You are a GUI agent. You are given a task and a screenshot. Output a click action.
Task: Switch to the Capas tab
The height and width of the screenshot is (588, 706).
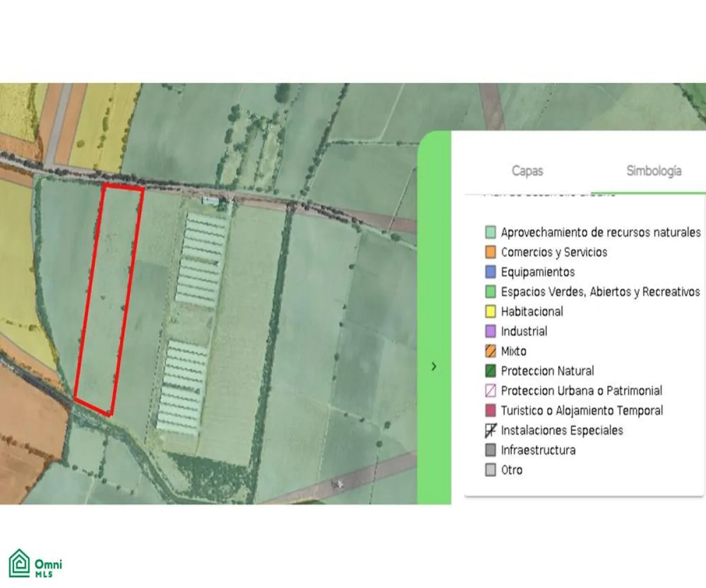click(527, 171)
